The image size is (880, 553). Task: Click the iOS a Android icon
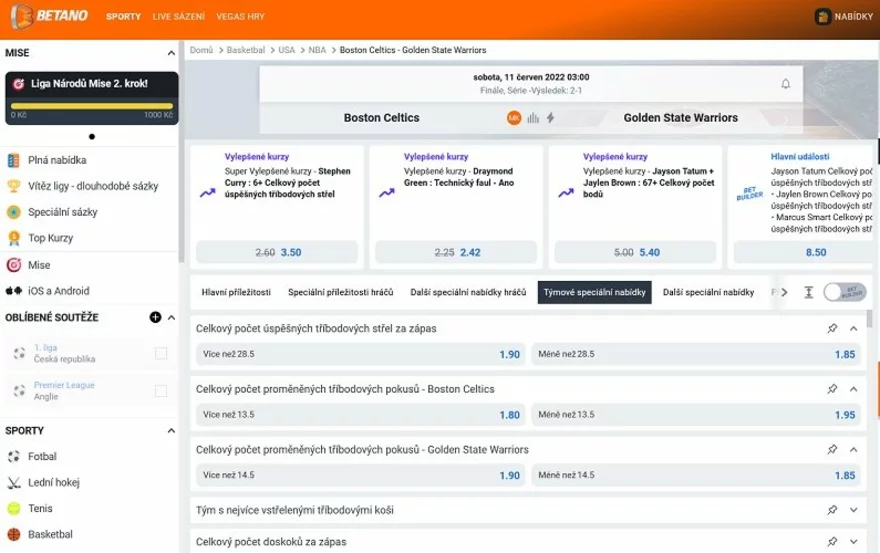coord(13,291)
